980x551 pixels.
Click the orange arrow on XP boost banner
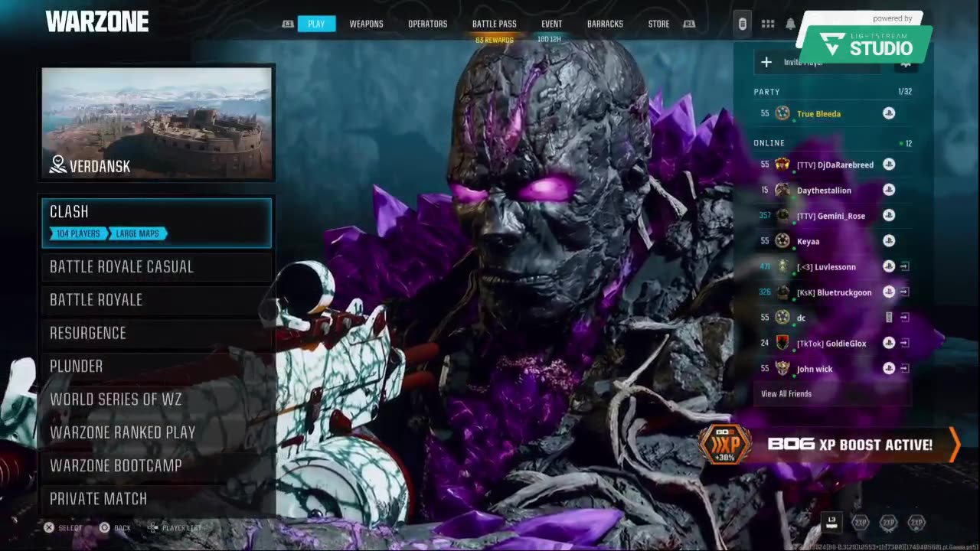pos(954,445)
